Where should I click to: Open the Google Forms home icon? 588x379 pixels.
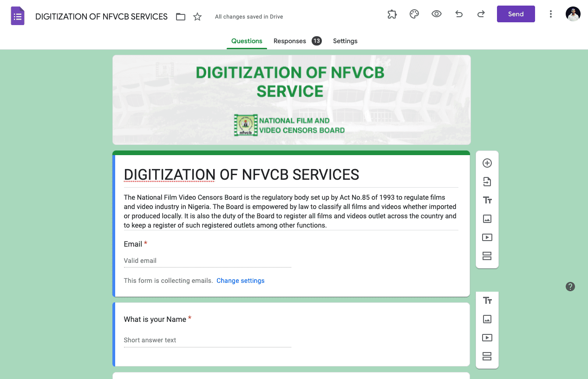(18, 16)
